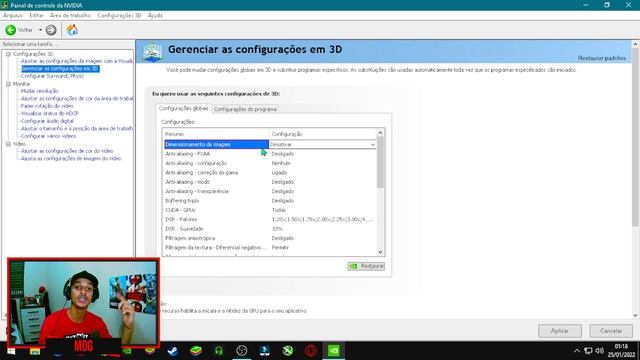Select Anti-aliasing - correção do gama row
This screenshot has height=360, width=640.
[x=270, y=173]
